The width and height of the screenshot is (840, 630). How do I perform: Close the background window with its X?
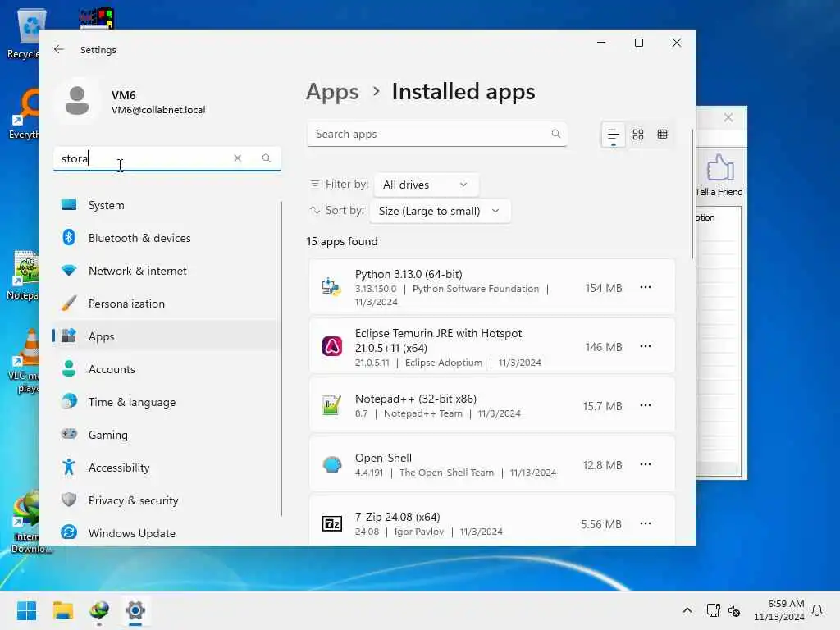tap(728, 117)
